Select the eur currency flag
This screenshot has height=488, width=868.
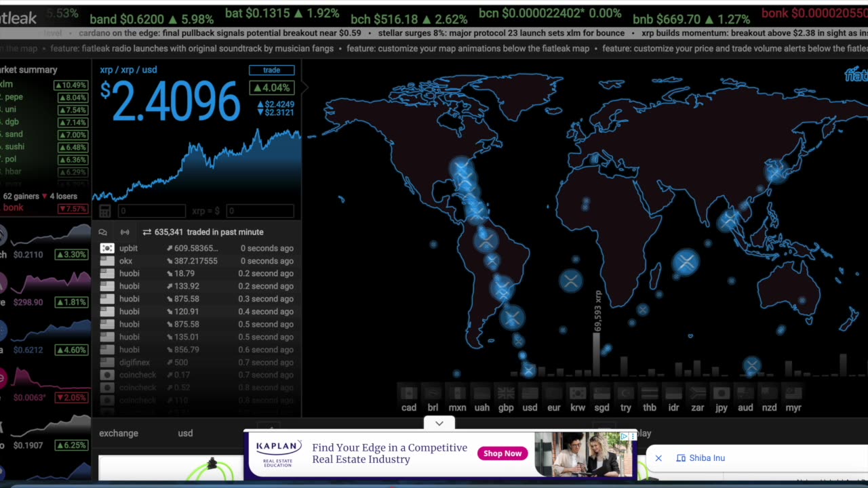click(554, 394)
